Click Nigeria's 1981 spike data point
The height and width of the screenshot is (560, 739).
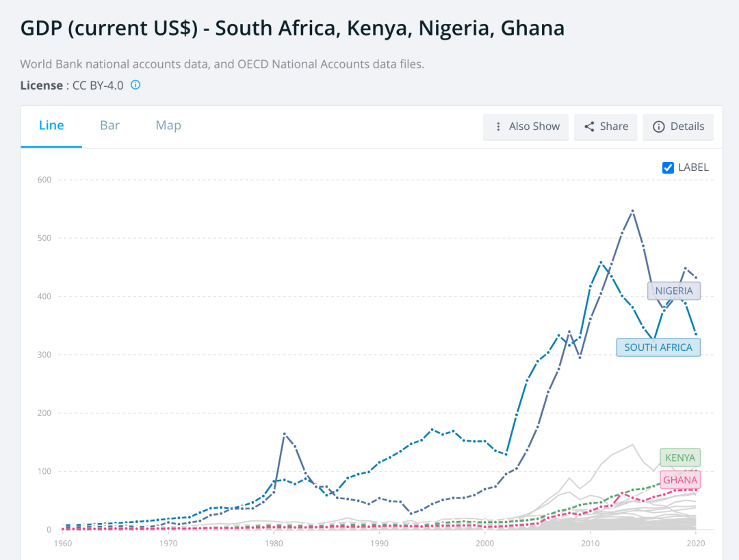(x=284, y=434)
